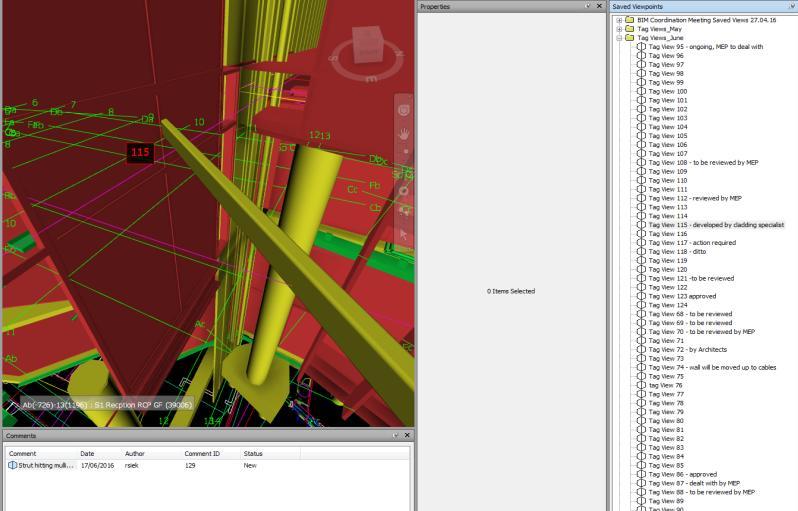Click the viewpoint icon beside Tag View 73
The image size is (798, 511).
pos(641,358)
